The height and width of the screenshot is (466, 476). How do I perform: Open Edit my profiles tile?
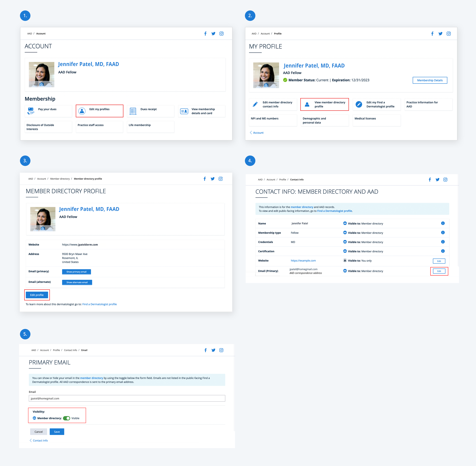coord(99,111)
